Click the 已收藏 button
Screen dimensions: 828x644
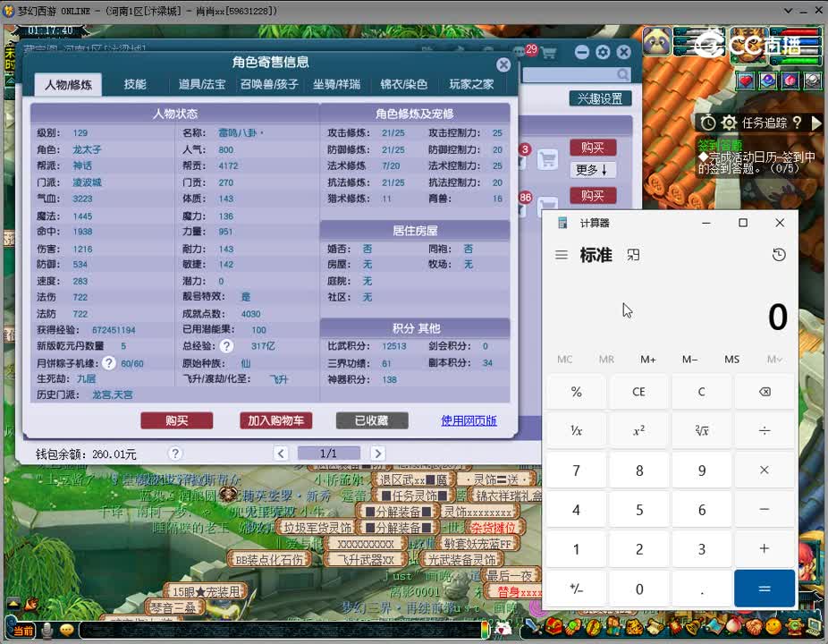click(372, 420)
